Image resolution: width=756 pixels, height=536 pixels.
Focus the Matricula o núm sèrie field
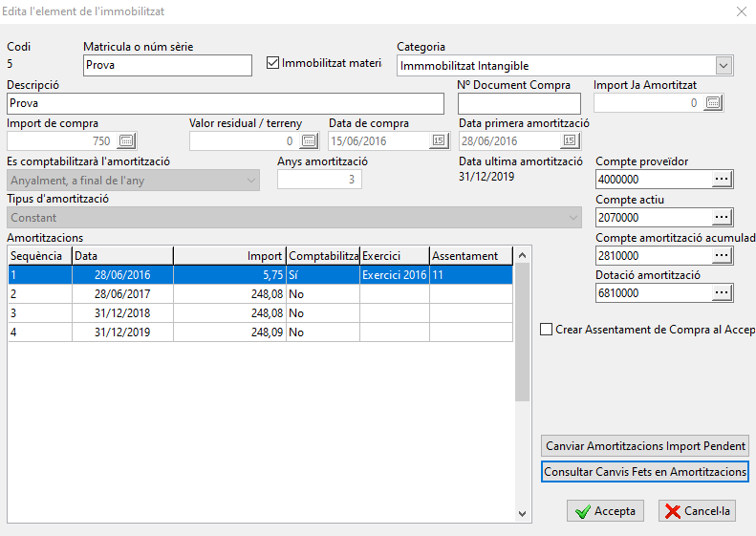pos(167,65)
